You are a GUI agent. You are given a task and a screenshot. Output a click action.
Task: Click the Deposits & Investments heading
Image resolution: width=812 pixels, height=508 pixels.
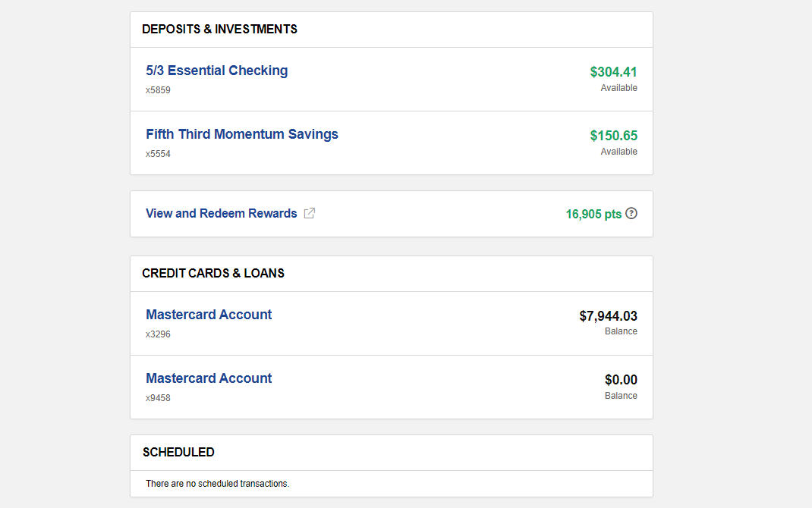click(x=219, y=29)
